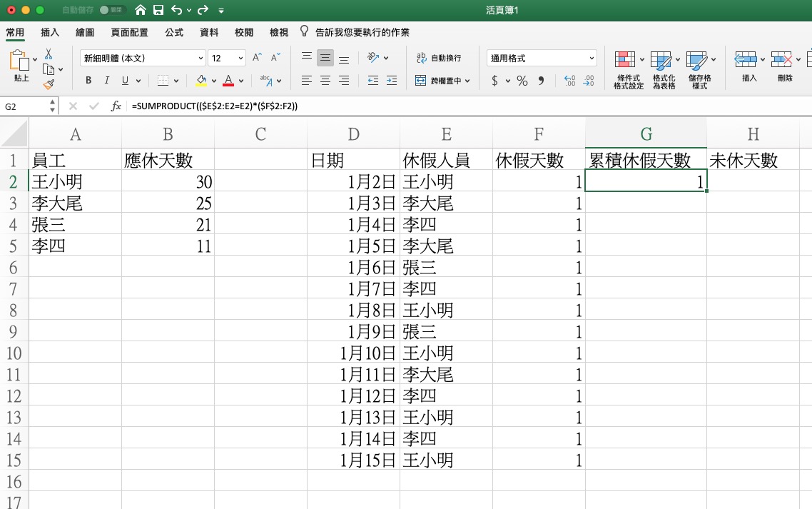Decrease font size with smaller A
The image size is (812, 509).
coord(275,58)
